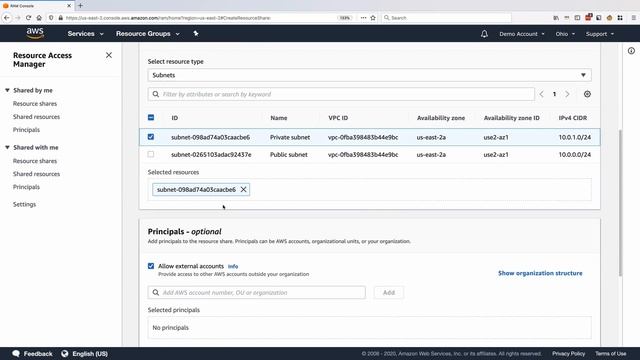Image resolution: width=640 pixels, height=360 pixels.
Task: Click the browser URL address bar
Action: coord(200,18)
